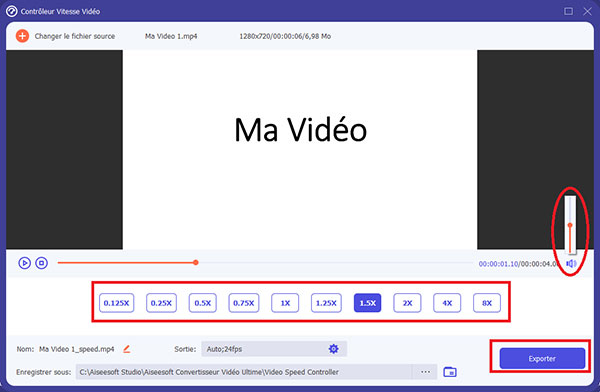600x392 pixels.
Task: Select the 0.125X speed
Action: 116,303
